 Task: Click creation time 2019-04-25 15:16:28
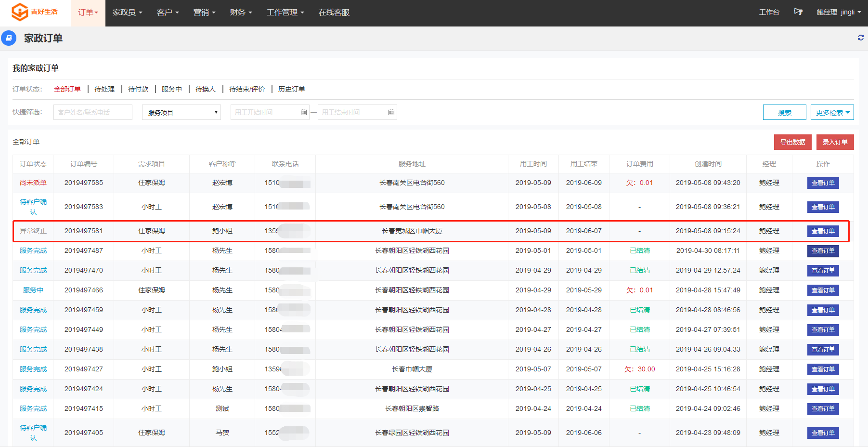click(708, 369)
